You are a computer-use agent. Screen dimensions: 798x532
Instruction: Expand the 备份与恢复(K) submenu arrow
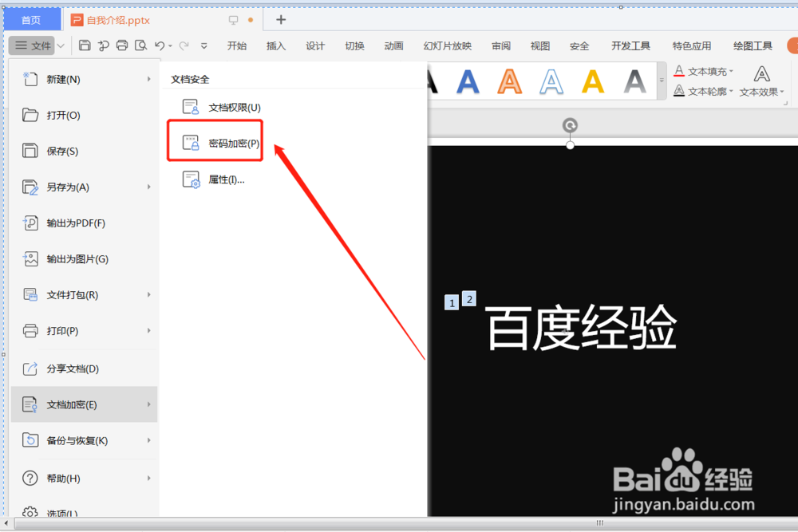coord(149,440)
